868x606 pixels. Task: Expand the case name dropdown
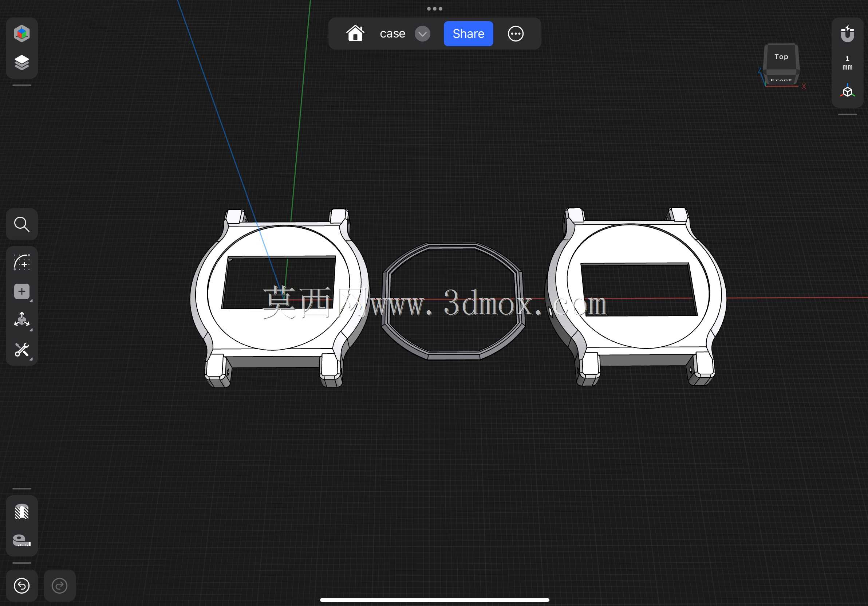[422, 34]
